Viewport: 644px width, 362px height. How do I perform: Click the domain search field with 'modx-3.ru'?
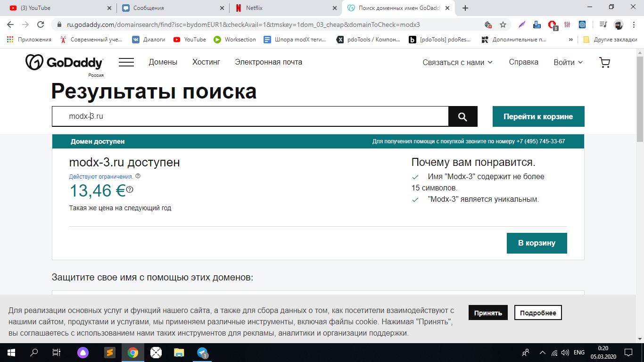tap(250, 116)
